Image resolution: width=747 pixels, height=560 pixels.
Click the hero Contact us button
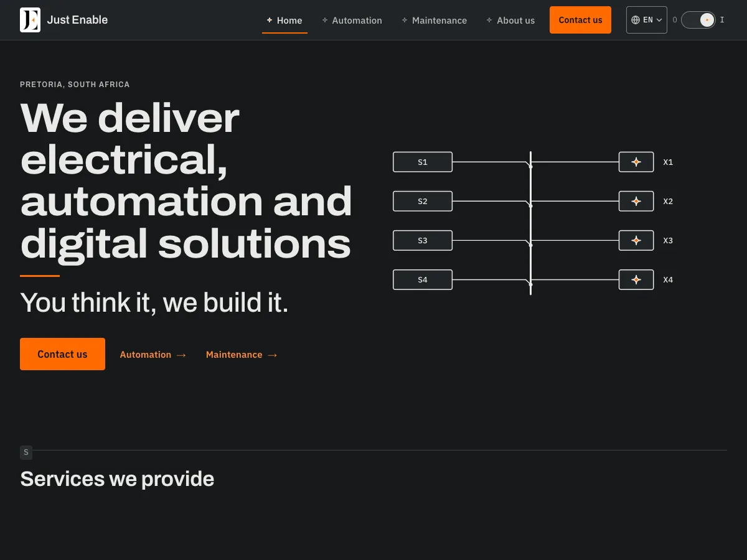click(x=62, y=354)
